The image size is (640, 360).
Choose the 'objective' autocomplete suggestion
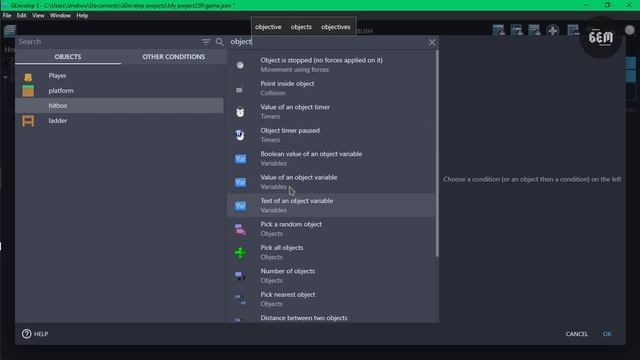(268, 27)
